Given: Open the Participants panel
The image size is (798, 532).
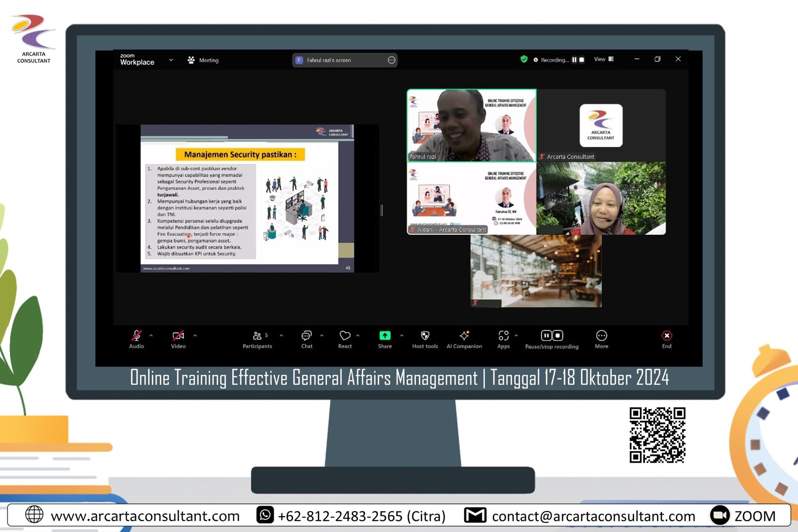Looking at the screenshot, I should (x=257, y=336).
